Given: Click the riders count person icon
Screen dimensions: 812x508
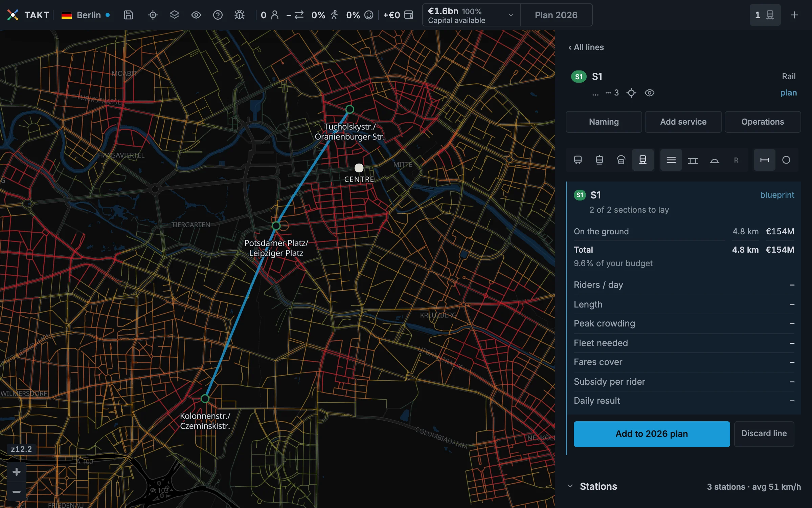Looking at the screenshot, I should click(275, 15).
